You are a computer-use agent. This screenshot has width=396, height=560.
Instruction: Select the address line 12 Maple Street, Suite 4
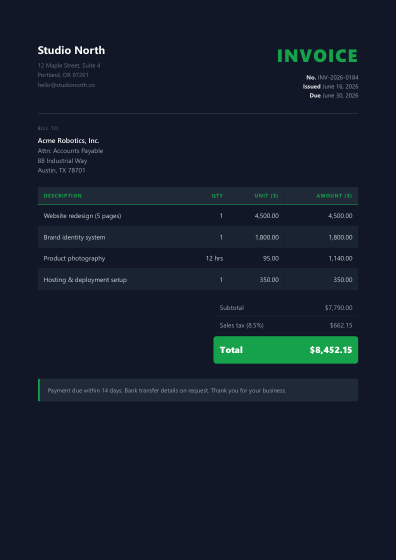(x=69, y=66)
